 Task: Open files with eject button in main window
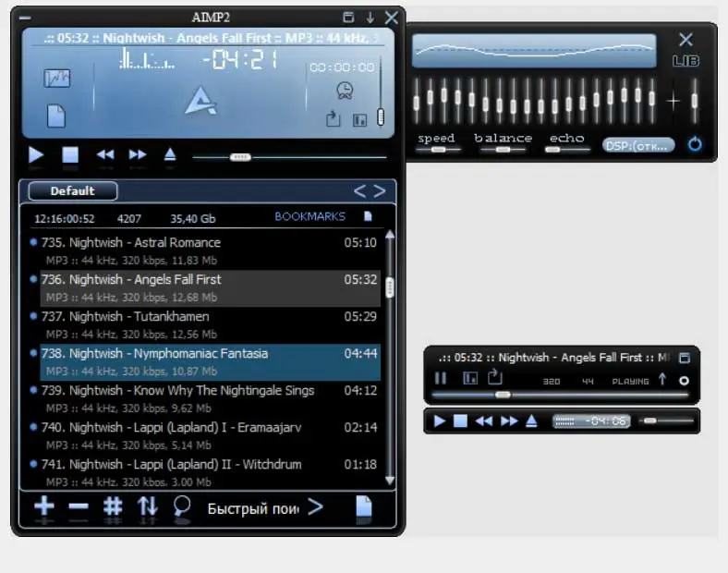(170, 154)
